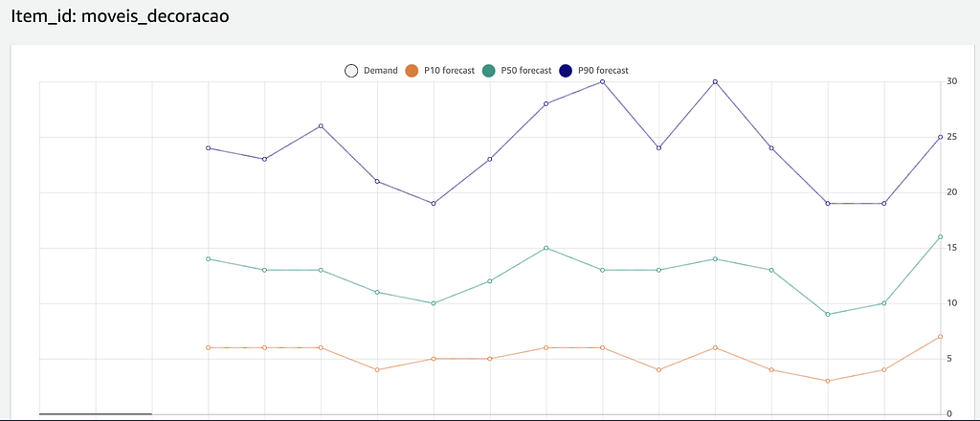Select the final P10 data point at 7
The image size is (980, 421).
click(940, 337)
